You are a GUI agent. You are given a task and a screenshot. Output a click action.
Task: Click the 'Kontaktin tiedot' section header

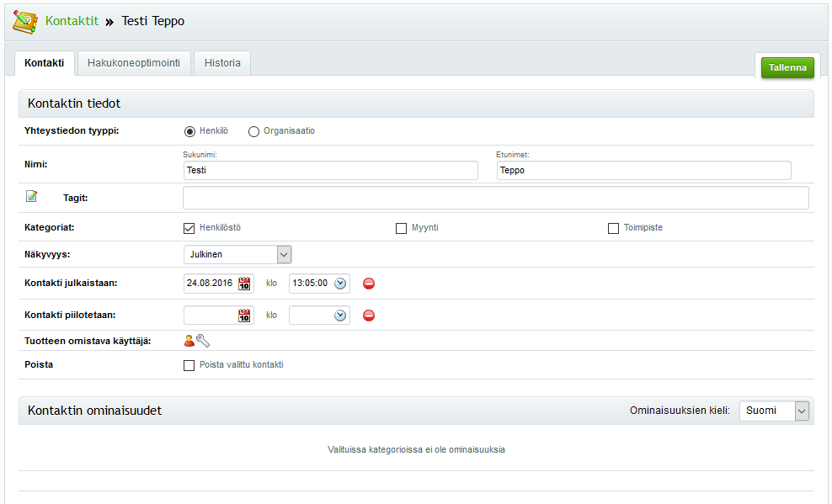(416, 103)
